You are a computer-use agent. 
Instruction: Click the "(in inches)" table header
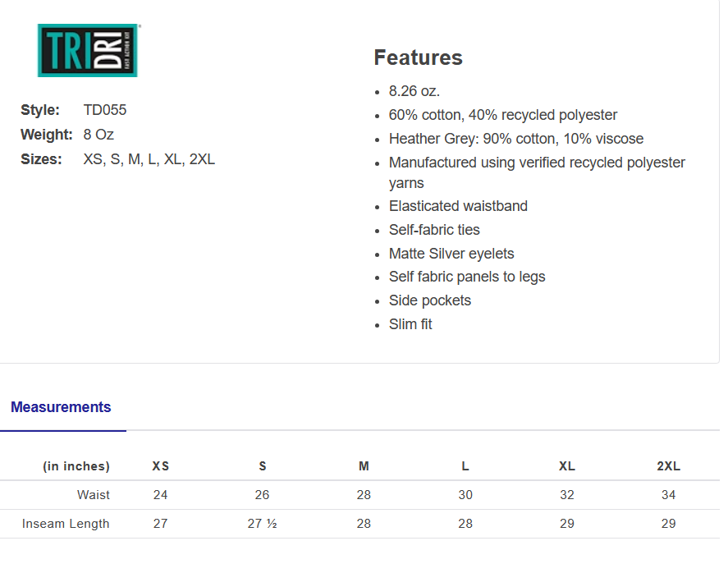(x=76, y=466)
